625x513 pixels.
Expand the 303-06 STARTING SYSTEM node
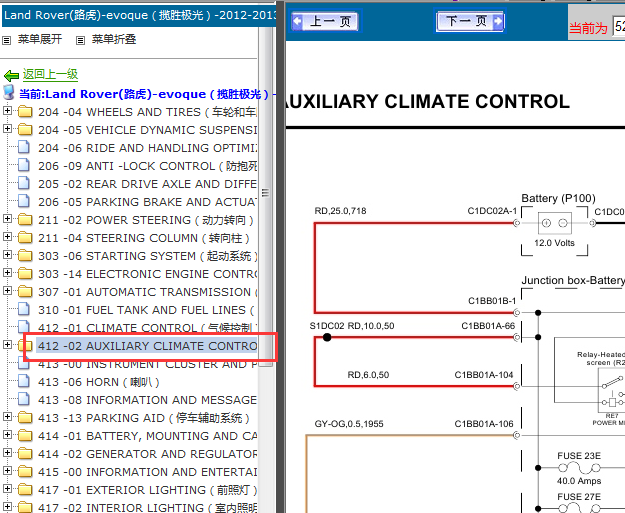(x=7, y=254)
